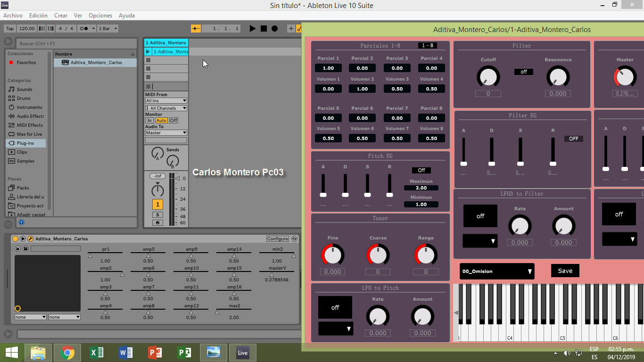Click the load preset folder icon in device
This screenshot has width=644, height=362.
point(17,248)
